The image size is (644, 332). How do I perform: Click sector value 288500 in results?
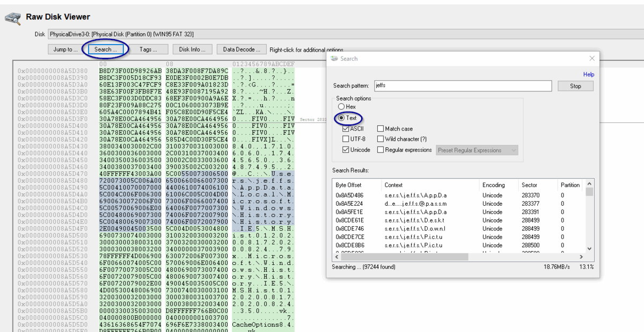click(x=531, y=246)
